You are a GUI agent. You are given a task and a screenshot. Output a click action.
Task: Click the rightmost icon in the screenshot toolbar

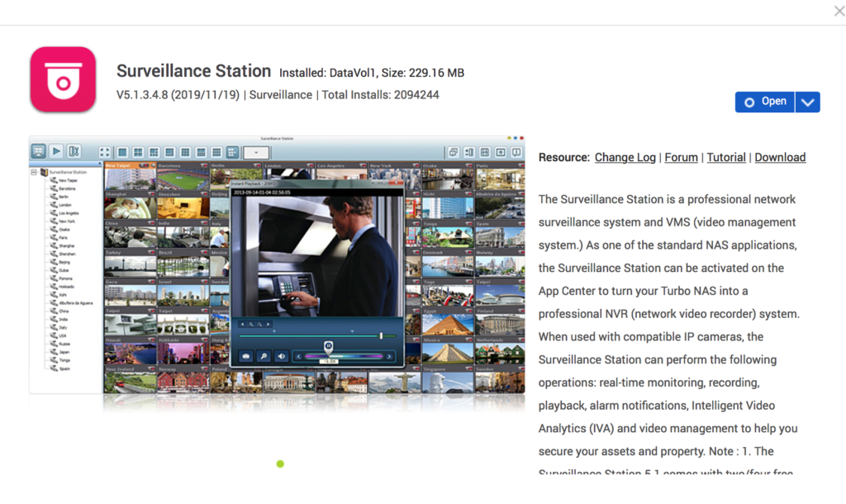point(516,152)
